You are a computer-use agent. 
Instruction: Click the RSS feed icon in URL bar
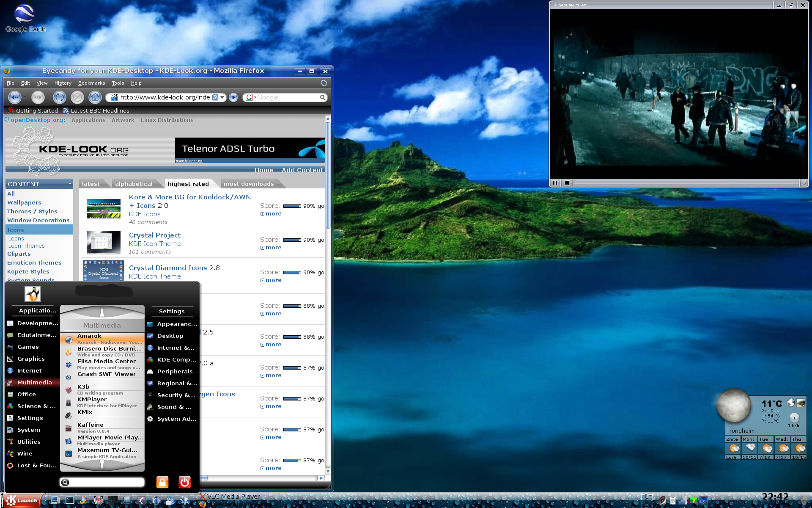pos(215,97)
